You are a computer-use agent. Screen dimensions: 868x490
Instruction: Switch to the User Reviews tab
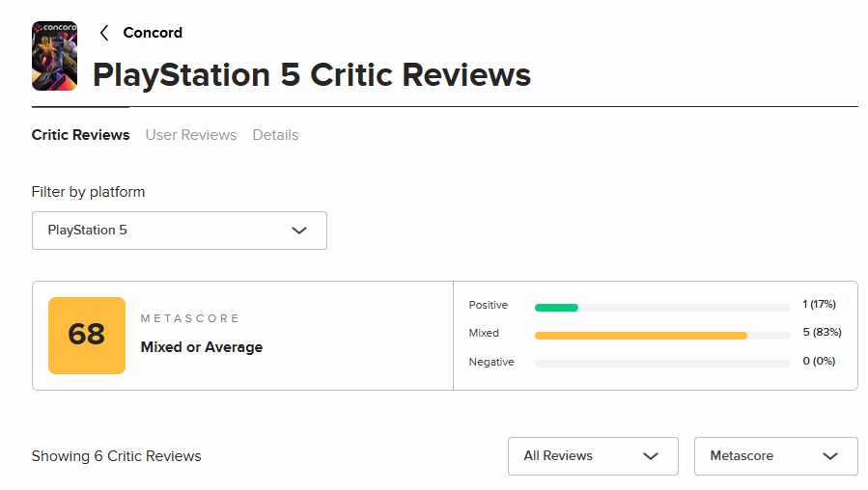(x=191, y=135)
